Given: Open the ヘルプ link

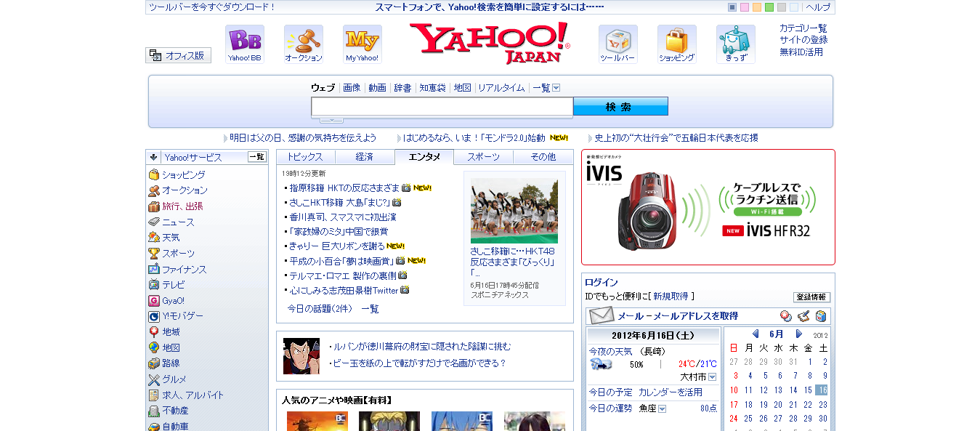Looking at the screenshot, I should tap(818, 7).
